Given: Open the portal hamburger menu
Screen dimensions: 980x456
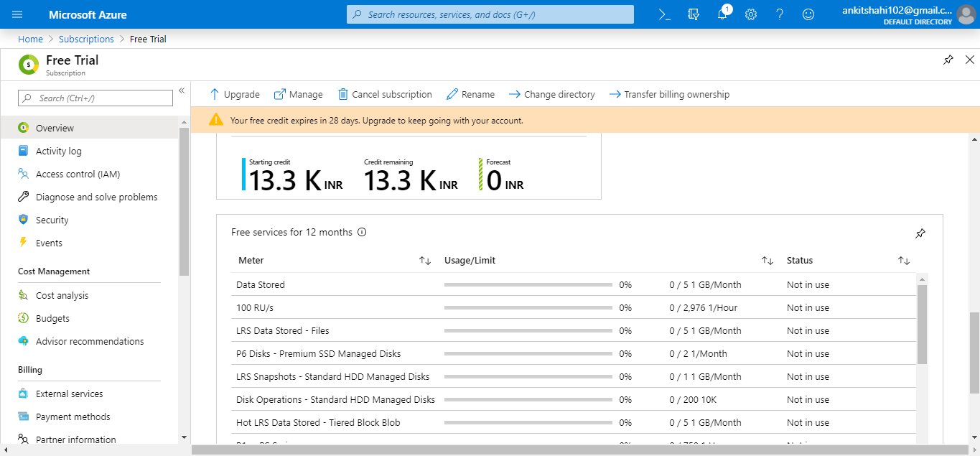Looking at the screenshot, I should 17,14.
